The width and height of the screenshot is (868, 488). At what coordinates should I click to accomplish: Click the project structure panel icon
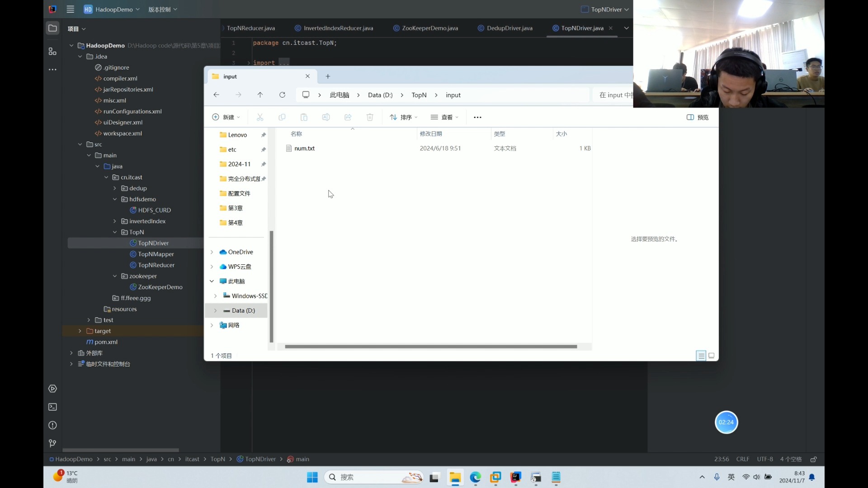[x=52, y=52]
